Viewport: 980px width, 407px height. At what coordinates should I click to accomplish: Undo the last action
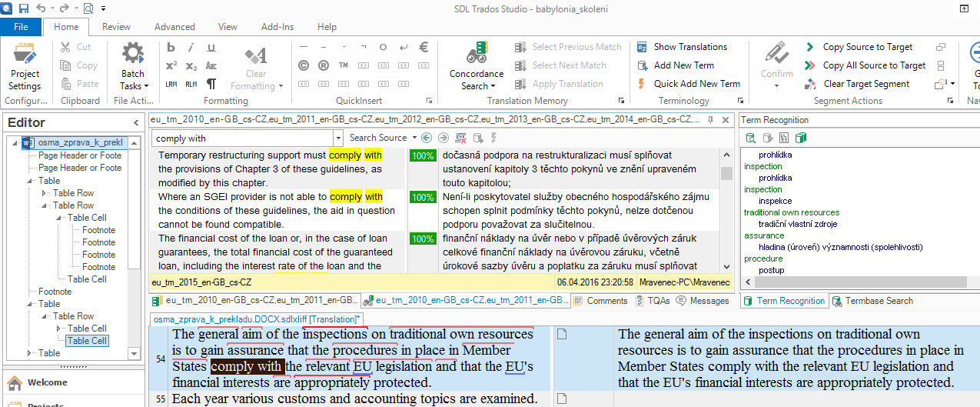(41, 8)
